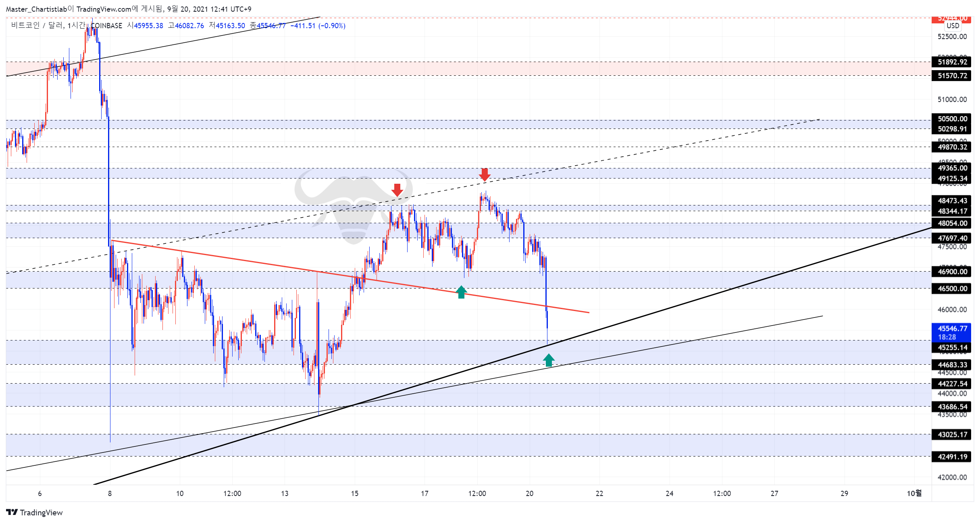Image resolution: width=980 pixels, height=523 pixels.
Task: Select the 42491.19 price level label
Action: point(952,457)
